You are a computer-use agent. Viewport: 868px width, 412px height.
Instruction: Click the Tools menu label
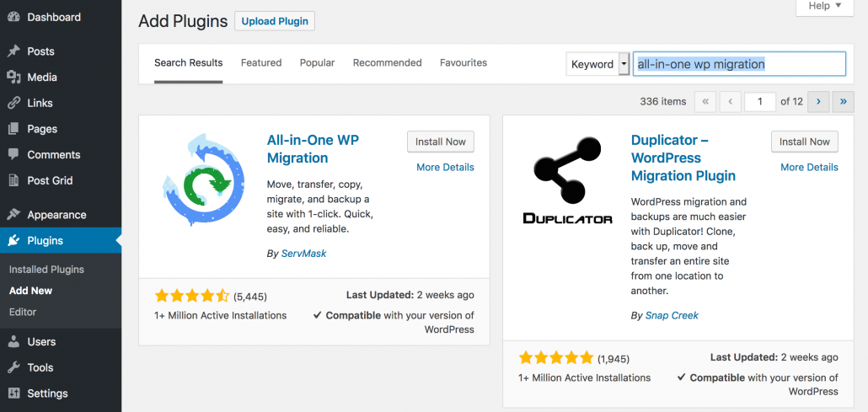[x=40, y=367]
